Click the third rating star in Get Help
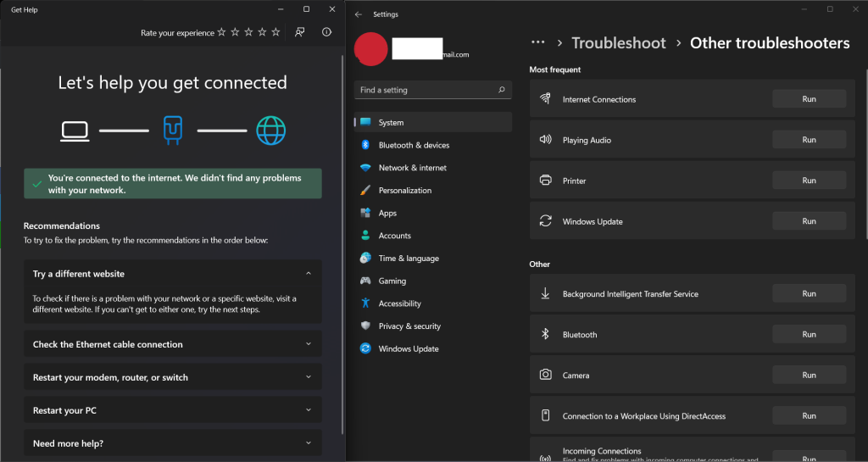 point(248,32)
